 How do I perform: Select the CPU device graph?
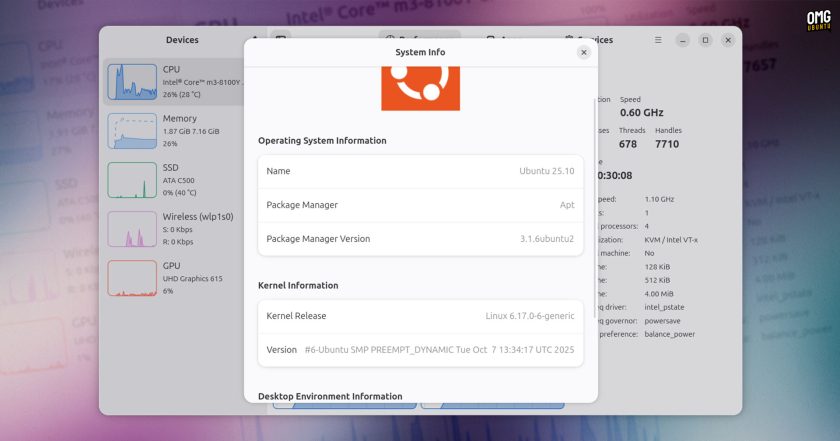[132, 81]
